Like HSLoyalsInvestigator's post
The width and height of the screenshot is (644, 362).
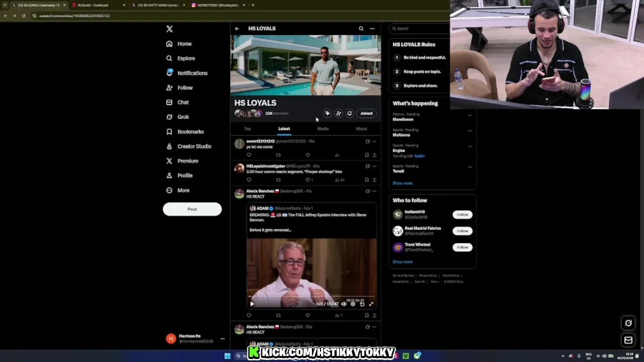pyautogui.click(x=307, y=179)
